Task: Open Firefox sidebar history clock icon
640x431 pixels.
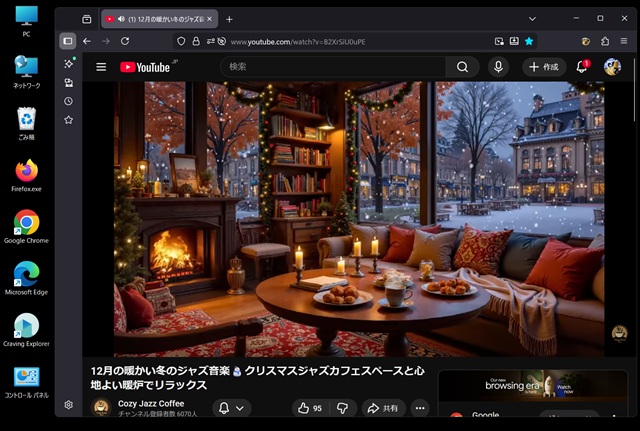Action: (68, 101)
